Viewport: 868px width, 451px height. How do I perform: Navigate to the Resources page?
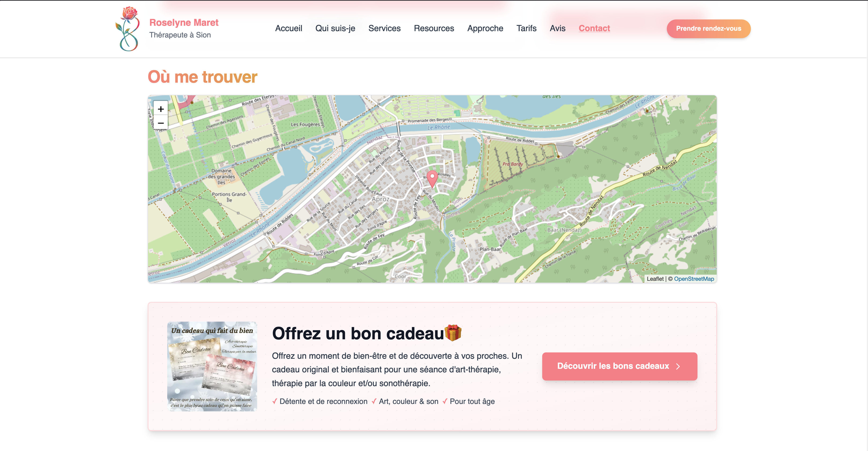[434, 28]
